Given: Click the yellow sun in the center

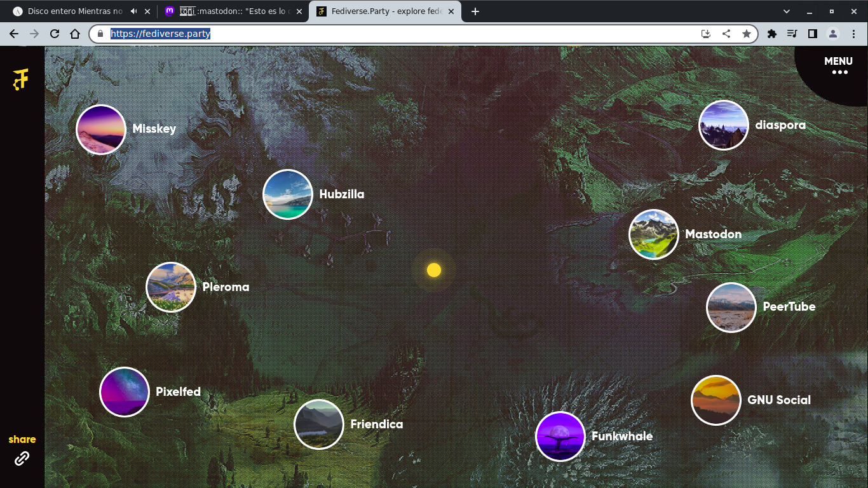Looking at the screenshot, I should 434,271.
